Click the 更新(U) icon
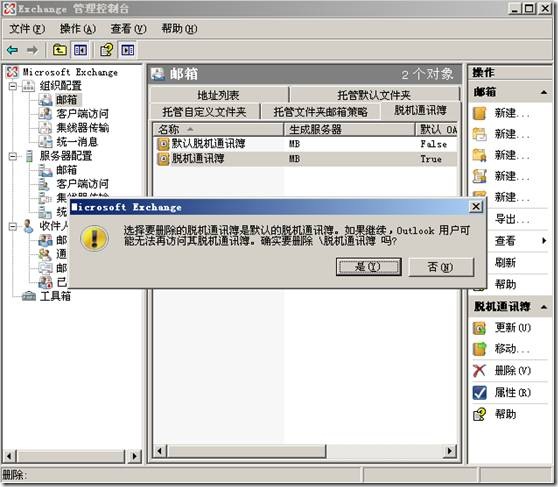This screenshot has width=558, height=487. pos(479,328)
